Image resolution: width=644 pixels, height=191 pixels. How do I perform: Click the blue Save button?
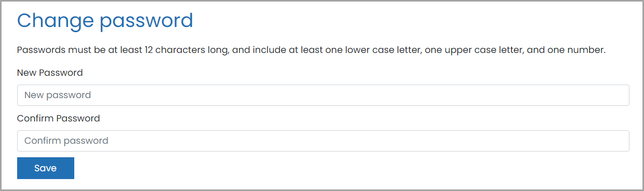pyautogui.click(x=46, y=168)
